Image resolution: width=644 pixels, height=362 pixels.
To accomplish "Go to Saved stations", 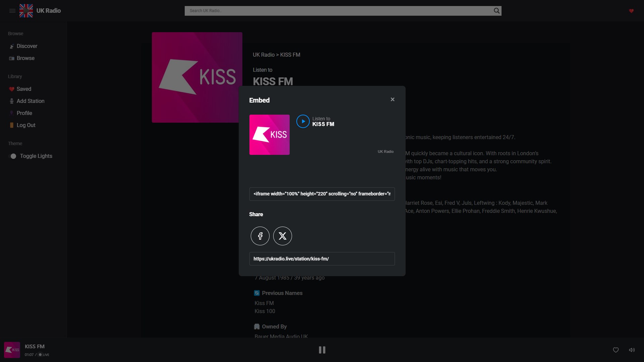I will (24, 89).
